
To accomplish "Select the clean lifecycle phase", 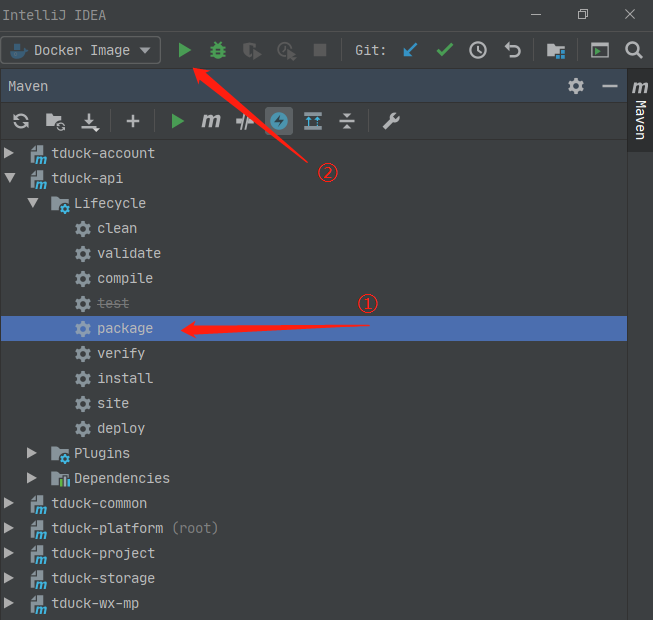I will 117,228.
